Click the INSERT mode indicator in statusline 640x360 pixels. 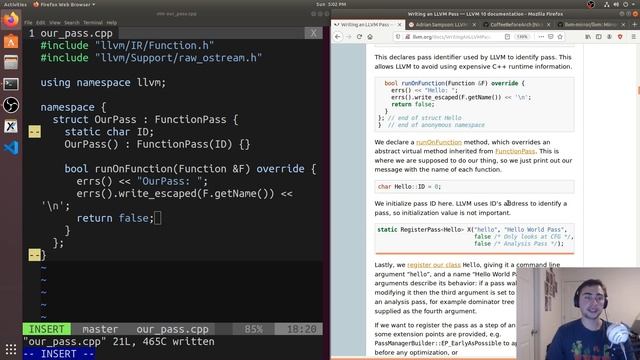click(47, 329)
